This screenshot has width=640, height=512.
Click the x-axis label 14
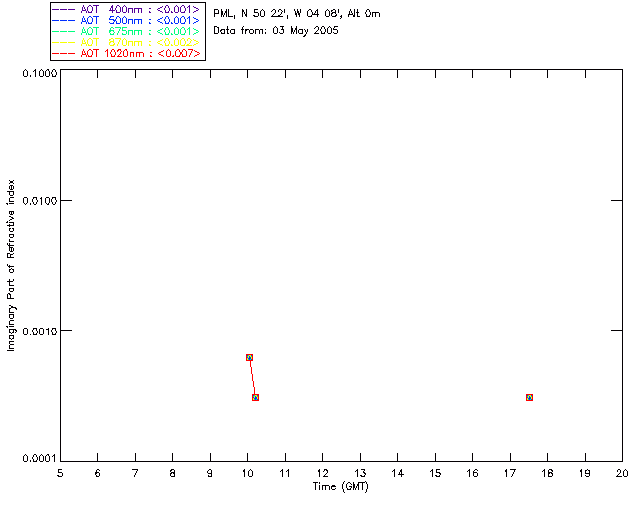pos(398,473)
